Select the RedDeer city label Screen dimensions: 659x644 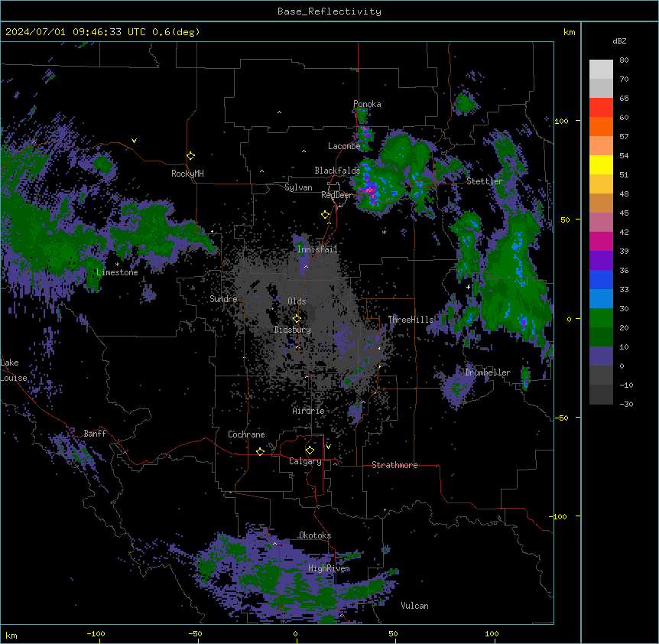337,195
